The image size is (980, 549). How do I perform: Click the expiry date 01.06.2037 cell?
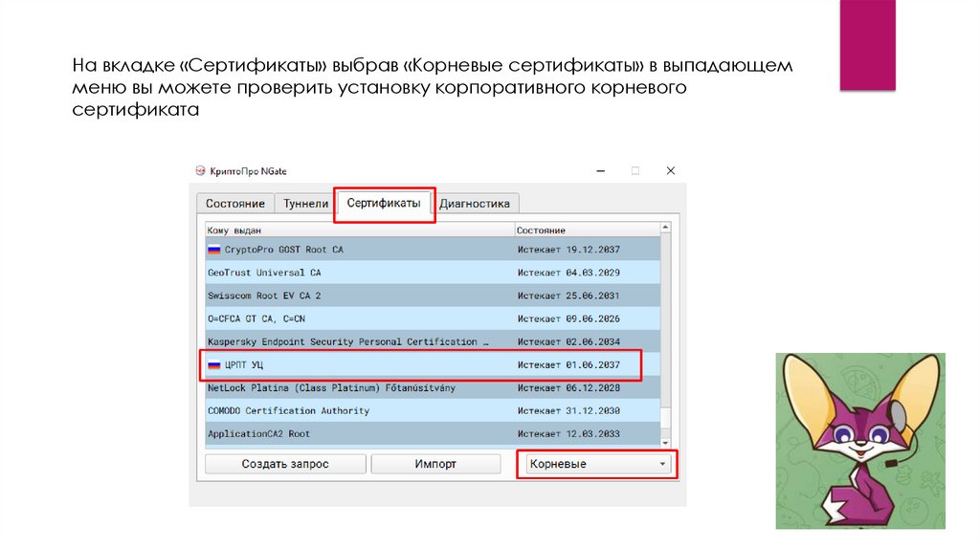568,364
